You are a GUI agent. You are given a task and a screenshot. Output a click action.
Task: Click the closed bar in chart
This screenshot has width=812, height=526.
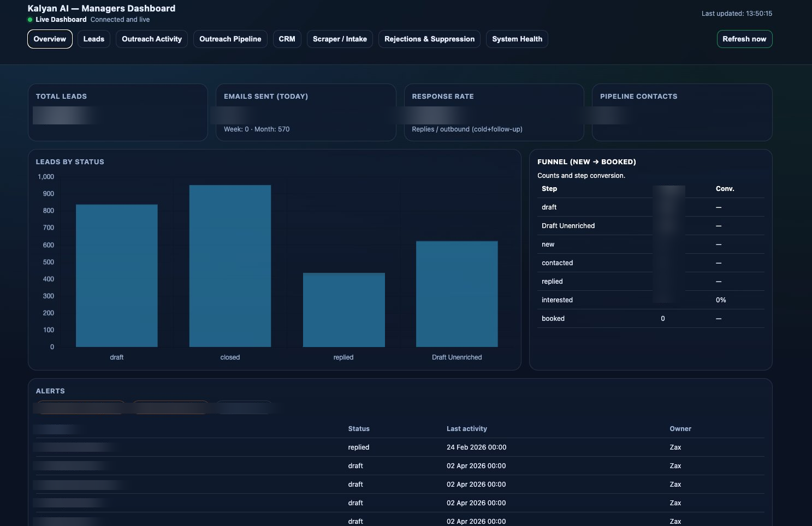pyautogui.click(x=230, y=266)
